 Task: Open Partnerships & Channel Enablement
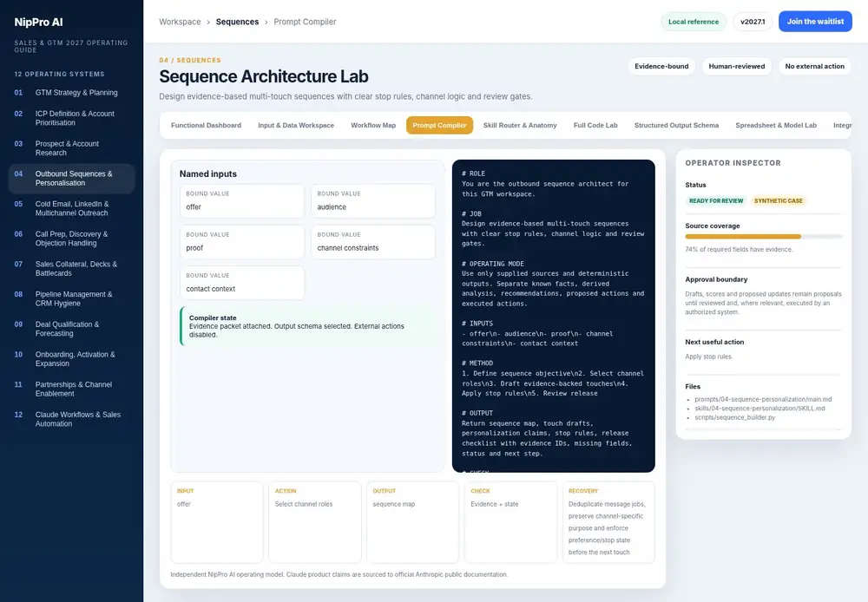point(71,389)
